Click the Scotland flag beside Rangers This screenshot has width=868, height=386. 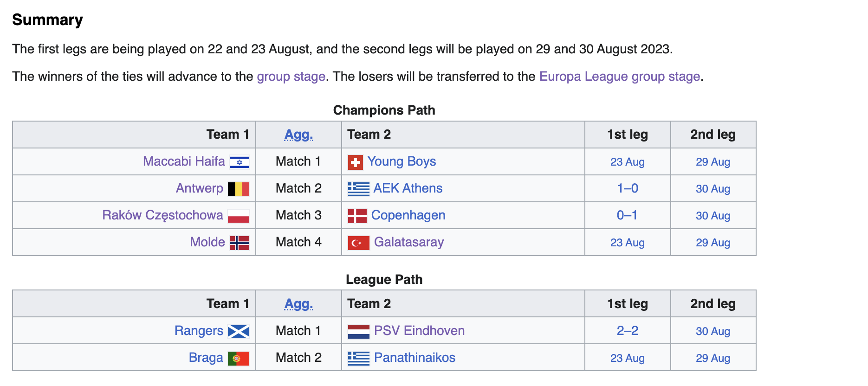tap(239, 331)
